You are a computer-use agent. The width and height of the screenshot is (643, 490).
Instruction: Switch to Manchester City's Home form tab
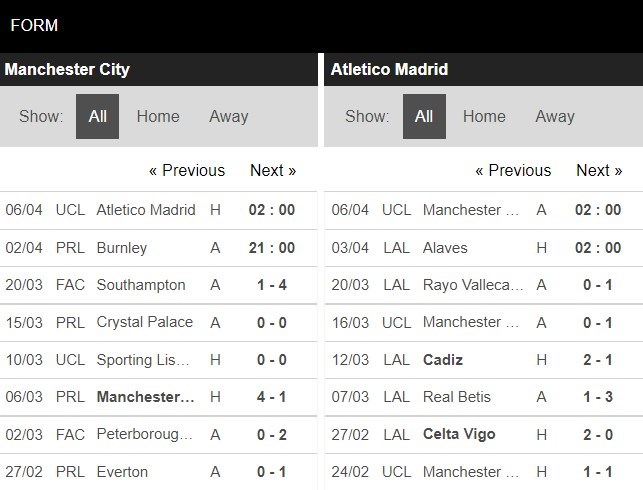[158, 116]
